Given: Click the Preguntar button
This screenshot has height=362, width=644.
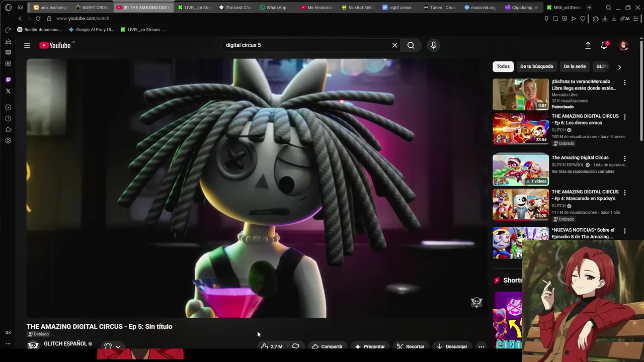Looking at the screenshot, I should 370,346.
